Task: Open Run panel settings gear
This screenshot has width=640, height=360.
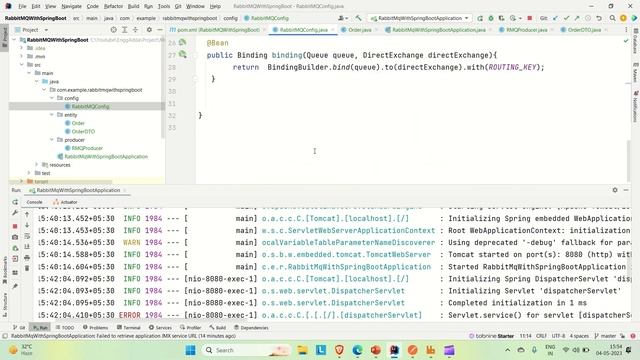Action: coord(615,190)
